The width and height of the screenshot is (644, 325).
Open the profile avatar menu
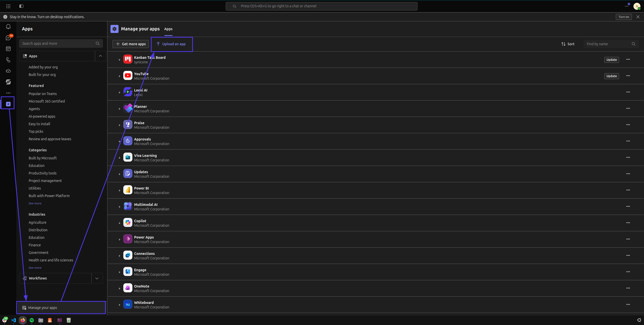click(637, 6)
